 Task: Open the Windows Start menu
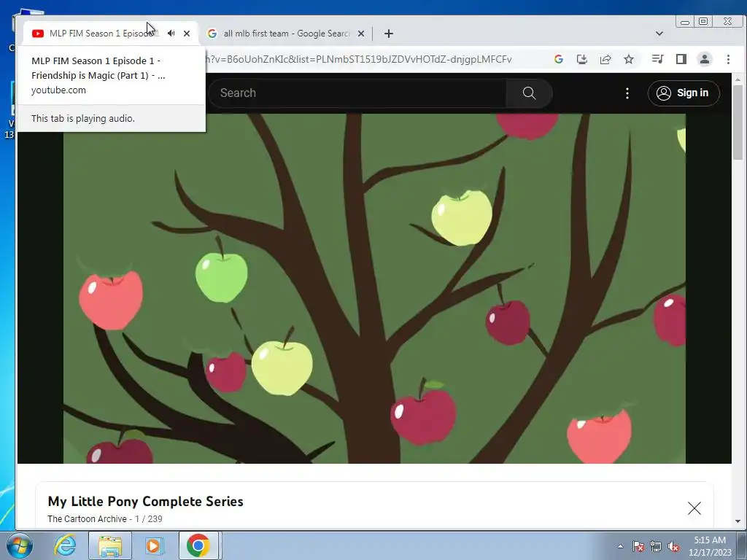click(18, 545)
